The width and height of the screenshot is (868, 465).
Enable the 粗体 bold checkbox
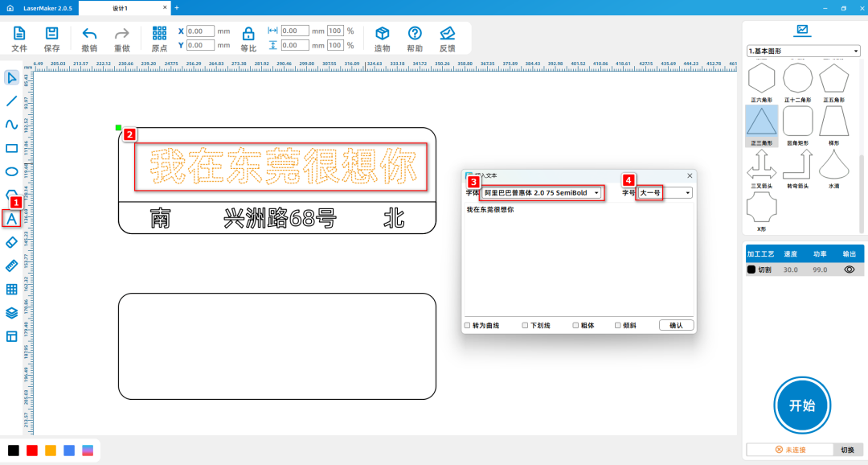tap(575, 325)
